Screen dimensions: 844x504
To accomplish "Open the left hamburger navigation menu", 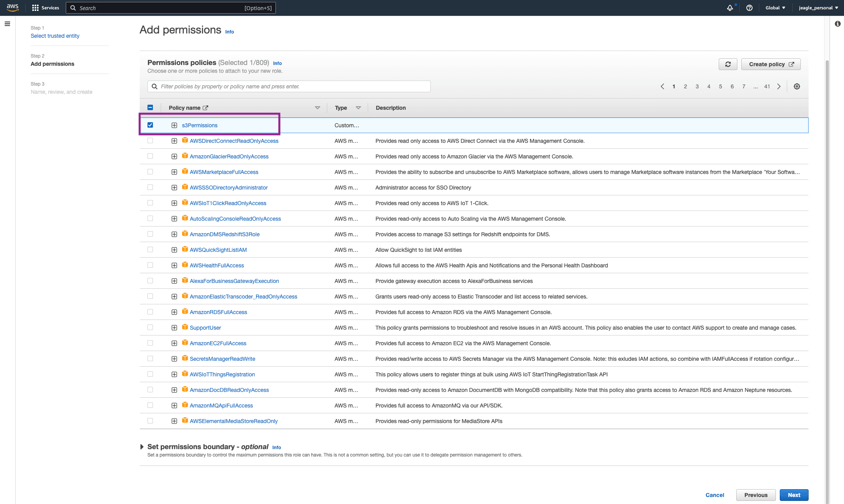I will [7, 24].
